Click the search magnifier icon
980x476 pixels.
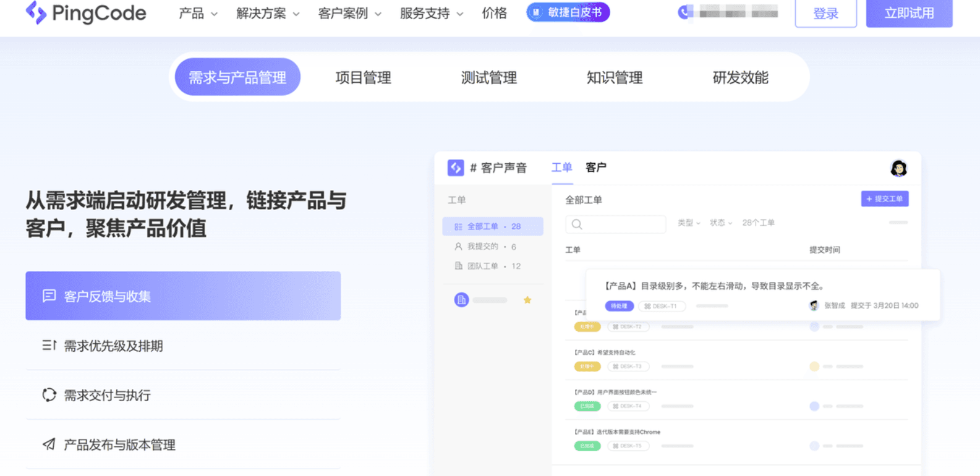(577, 224)
